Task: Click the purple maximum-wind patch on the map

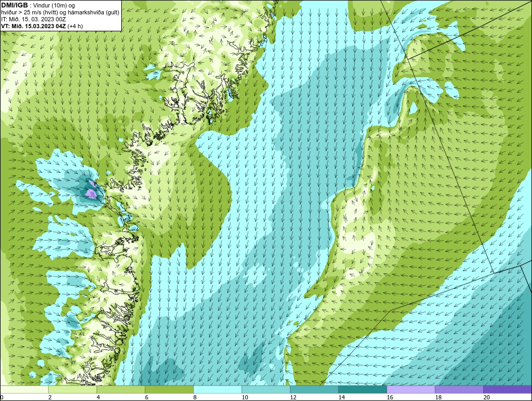Action: (90, 193)
